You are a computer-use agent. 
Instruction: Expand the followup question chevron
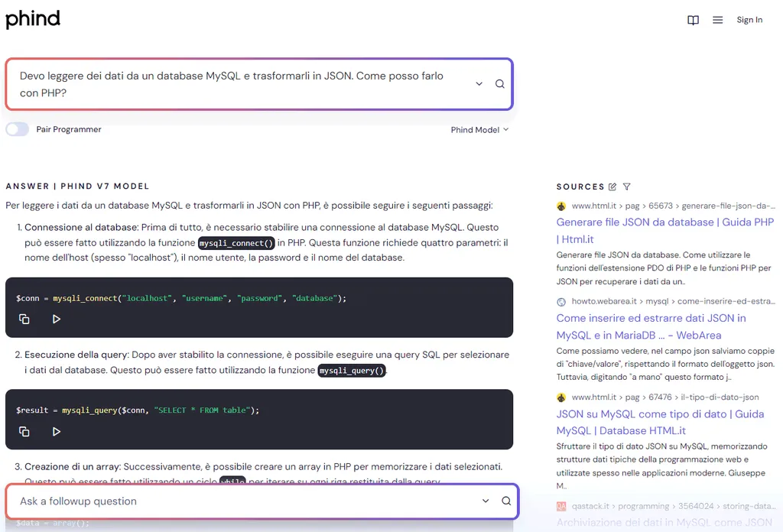click(x=485, y=501)
